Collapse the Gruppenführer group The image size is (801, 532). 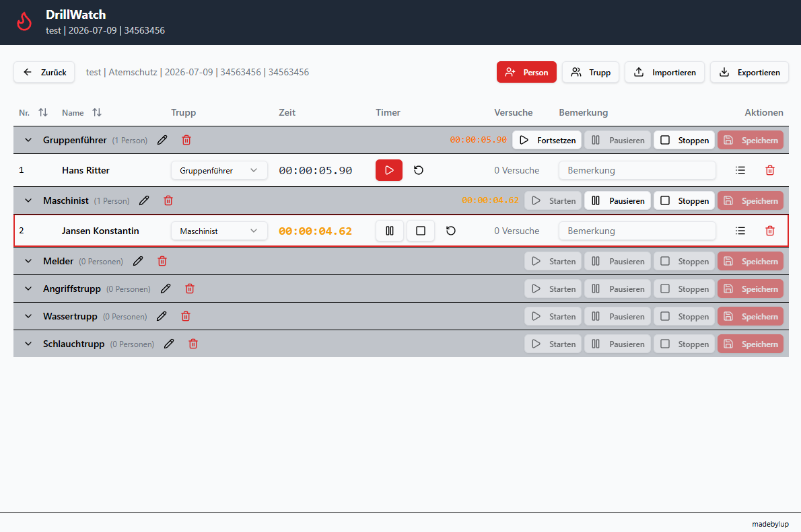(28, 140)
